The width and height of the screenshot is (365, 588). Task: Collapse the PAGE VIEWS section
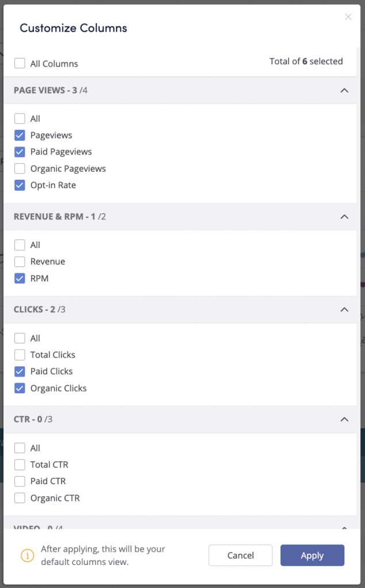click(x=344, y=90)
